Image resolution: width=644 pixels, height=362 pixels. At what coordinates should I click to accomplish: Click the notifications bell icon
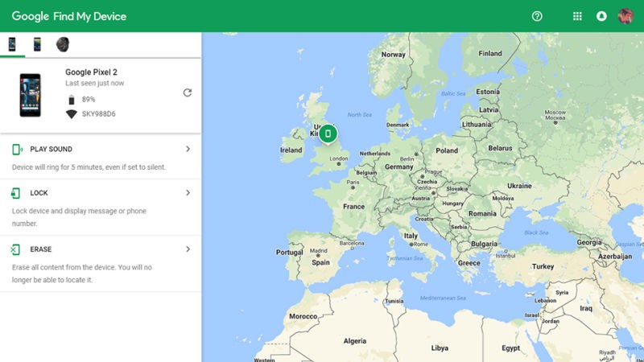coord(601,16)
